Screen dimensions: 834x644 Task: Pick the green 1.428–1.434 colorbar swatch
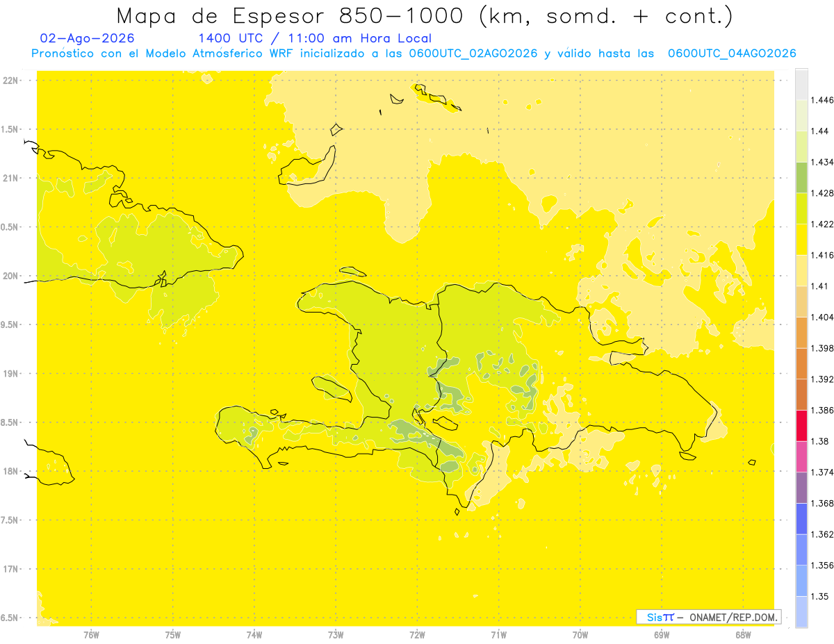click(801, 177)
